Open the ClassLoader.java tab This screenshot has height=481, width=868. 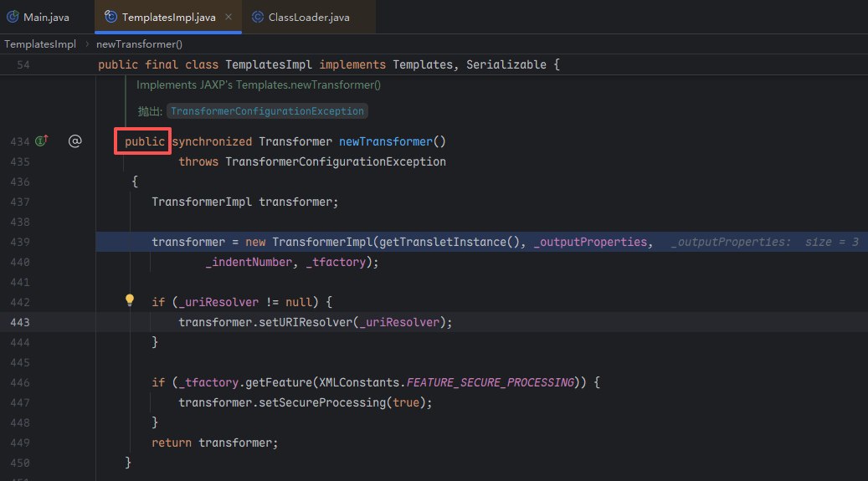pos(308,17)
